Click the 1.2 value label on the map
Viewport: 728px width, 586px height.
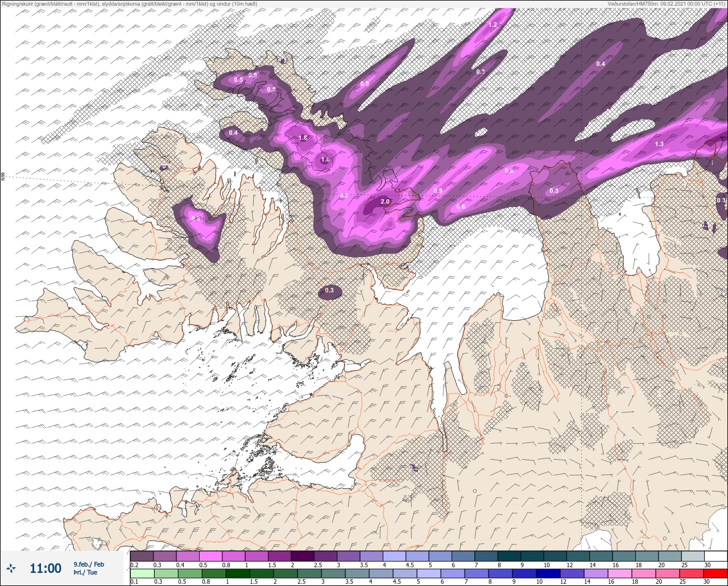click(493, 25)
